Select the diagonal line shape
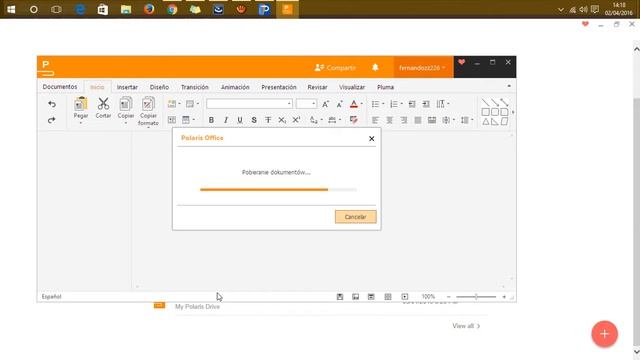The width and height of the screenshot is (640, 360). pyautogui.click(x=485, y=102)
